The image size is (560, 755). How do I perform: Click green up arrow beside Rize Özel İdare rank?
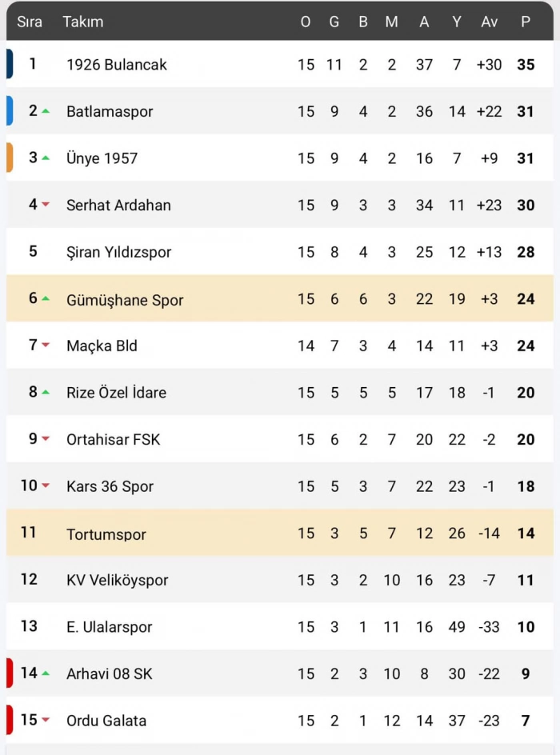point(46,393)
